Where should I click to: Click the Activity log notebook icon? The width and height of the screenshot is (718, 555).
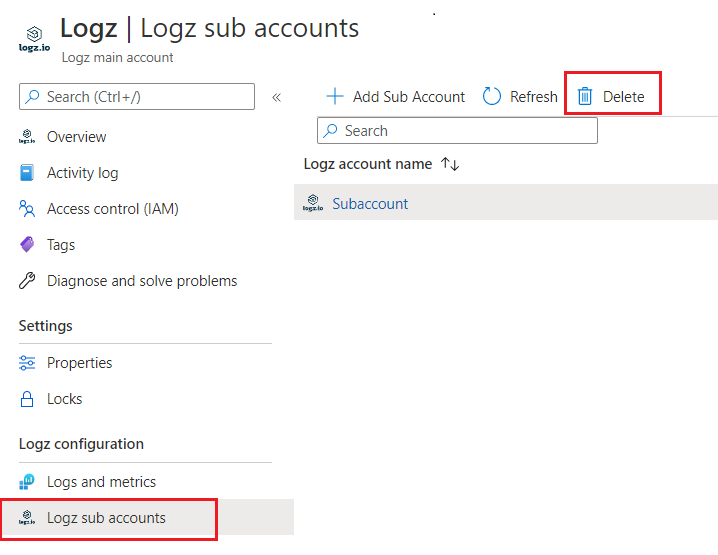tap(27, 173)
